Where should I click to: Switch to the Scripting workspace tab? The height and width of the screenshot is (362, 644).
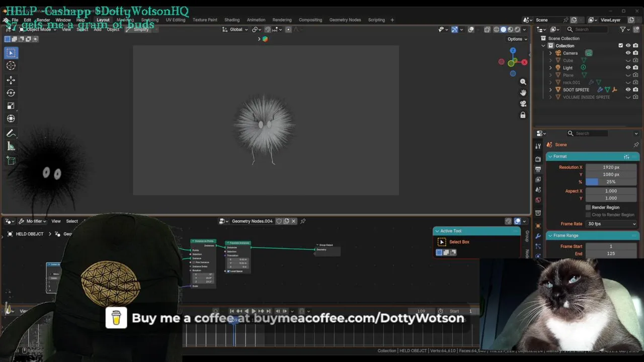coord(376,20)
